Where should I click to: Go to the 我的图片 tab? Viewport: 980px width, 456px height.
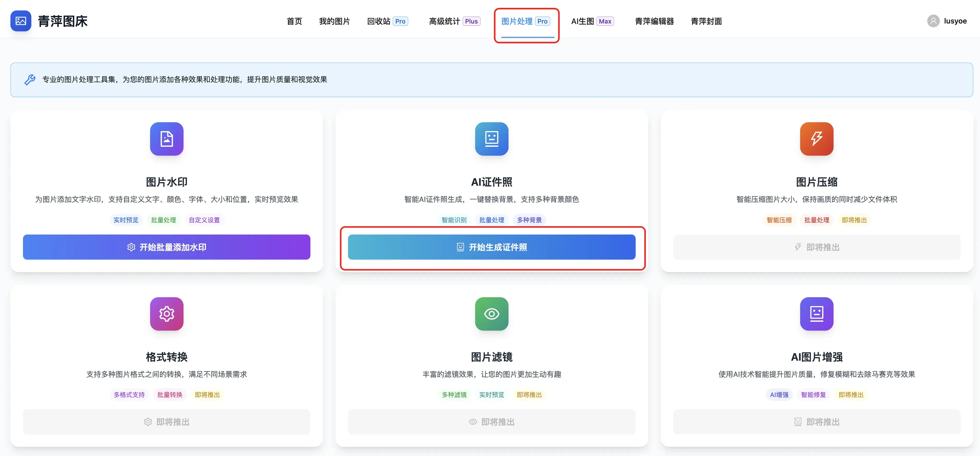(x=334, y=21)
